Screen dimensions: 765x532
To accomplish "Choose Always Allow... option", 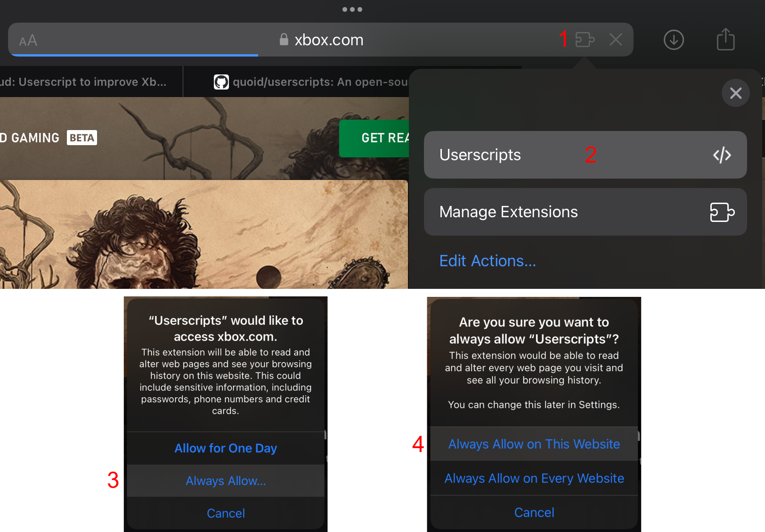I will pos(226,481).
